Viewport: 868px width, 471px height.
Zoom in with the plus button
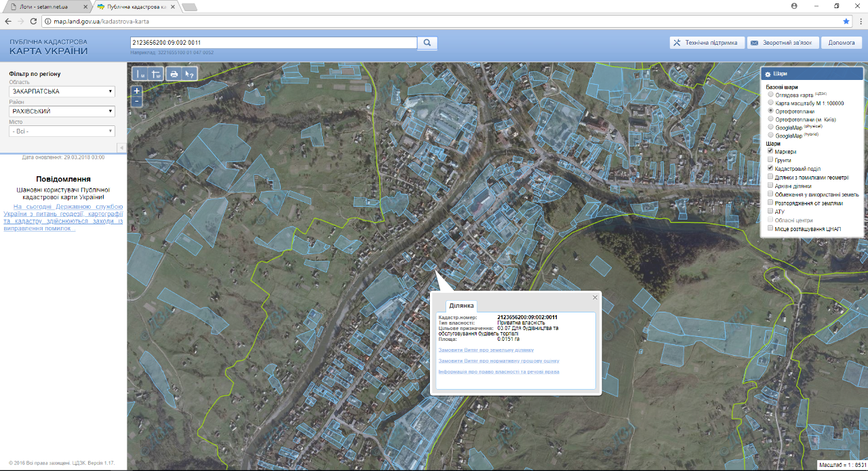click(x=137, y=91)
